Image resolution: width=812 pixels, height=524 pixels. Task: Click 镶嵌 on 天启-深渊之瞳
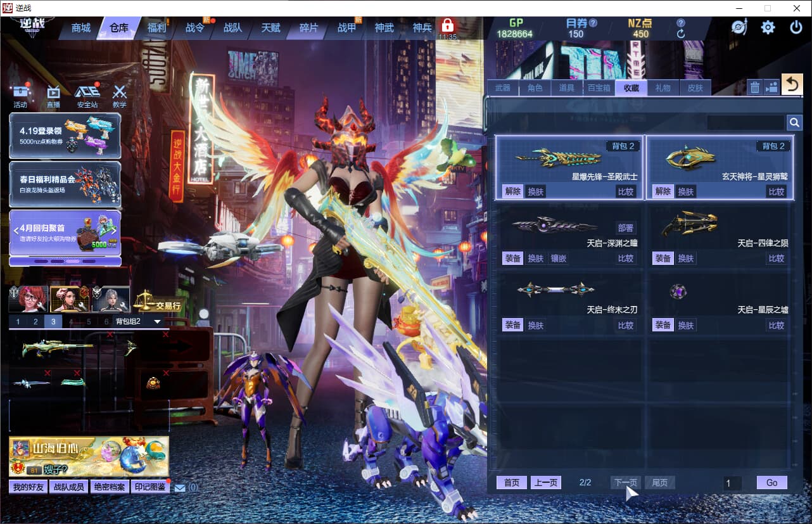[x=559, y=258]
